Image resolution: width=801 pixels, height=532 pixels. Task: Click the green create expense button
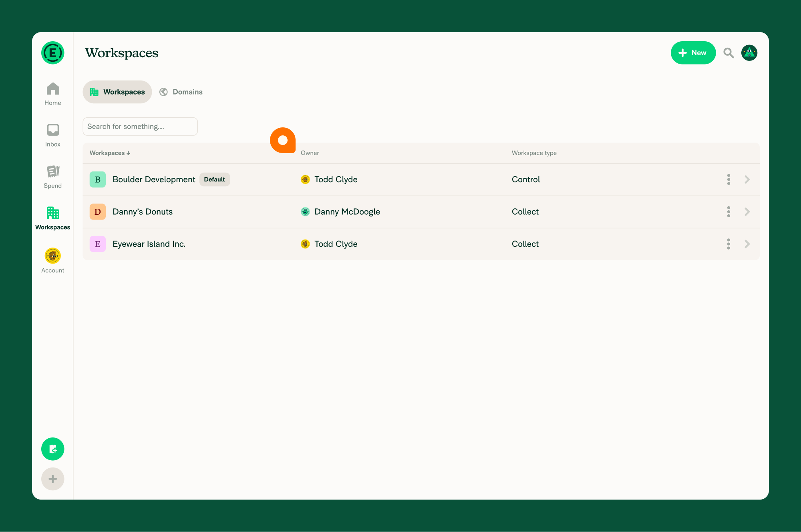click(x=52, y=449)
